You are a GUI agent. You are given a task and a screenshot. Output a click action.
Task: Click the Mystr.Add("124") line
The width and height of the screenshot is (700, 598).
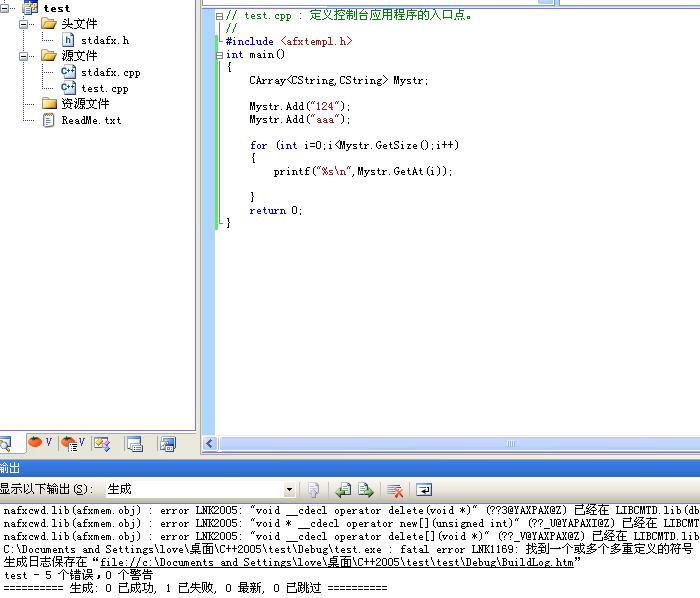tap(300, 107)
